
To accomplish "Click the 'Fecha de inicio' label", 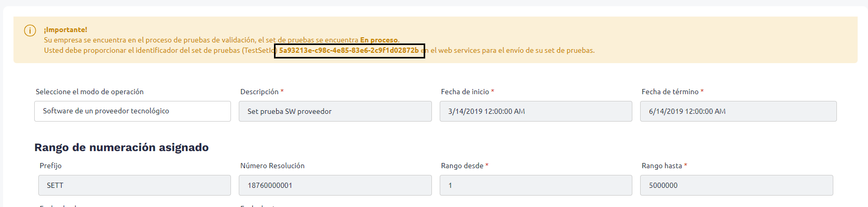I will click(465, 92).
